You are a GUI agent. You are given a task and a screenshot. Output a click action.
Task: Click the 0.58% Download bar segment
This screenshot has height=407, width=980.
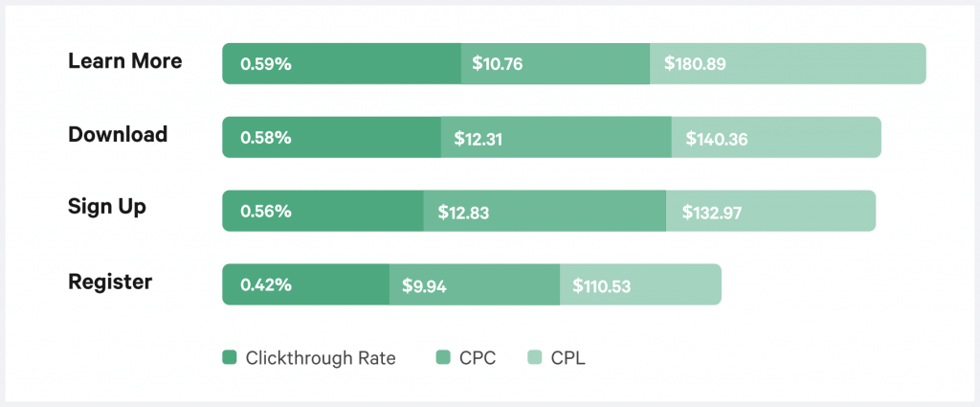[331, 138]
